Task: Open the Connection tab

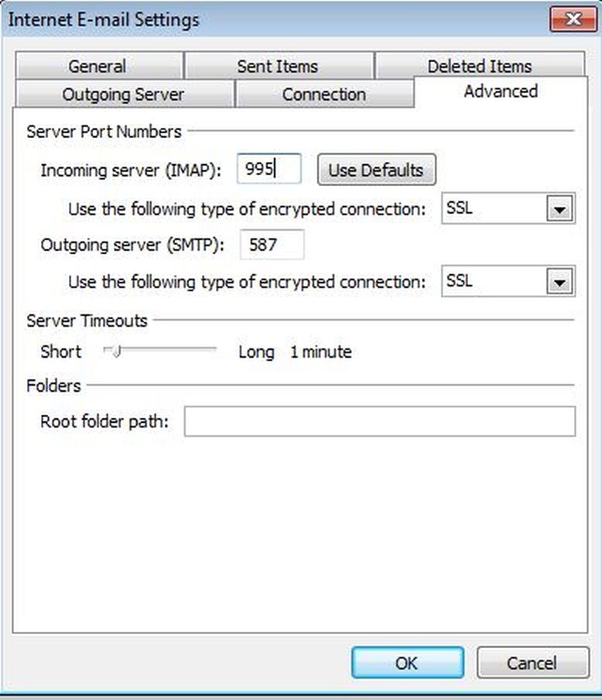Action: pyautogui.click(x=324, y=94)
